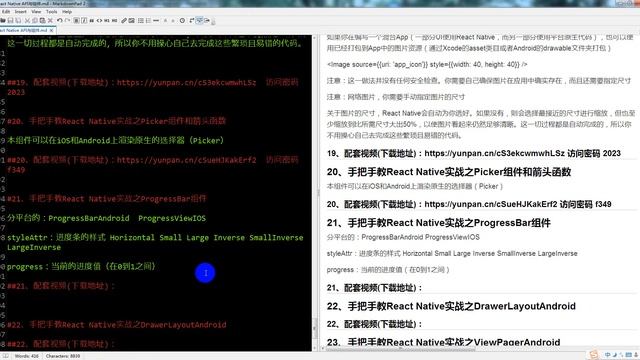
Task: Open the Insert menu
Action: pyautogui.click(x=20, y=12)
